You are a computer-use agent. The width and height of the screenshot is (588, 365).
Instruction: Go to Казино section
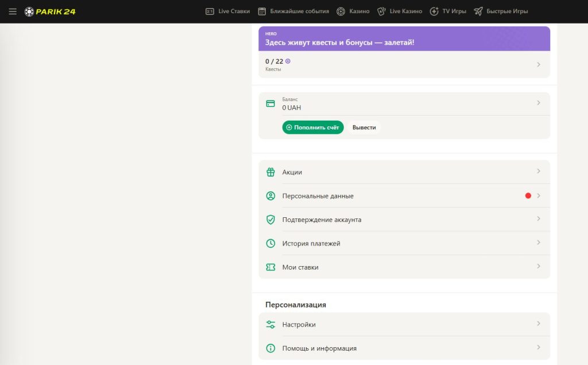(353, 11)
